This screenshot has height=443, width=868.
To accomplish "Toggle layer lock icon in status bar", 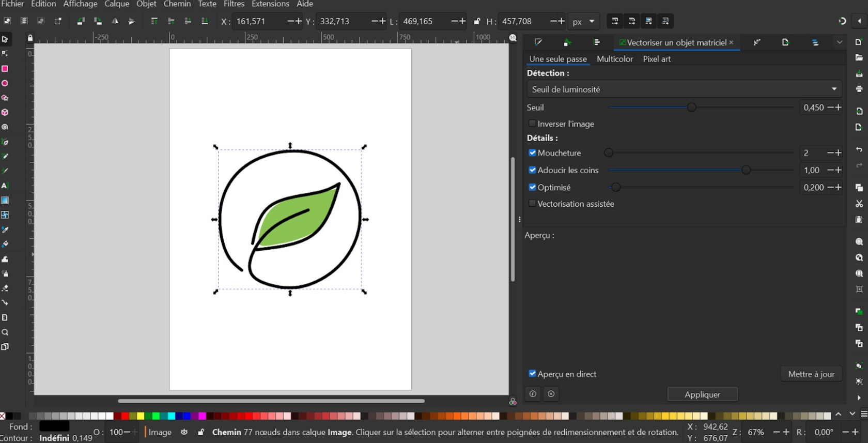I will 200,432.
